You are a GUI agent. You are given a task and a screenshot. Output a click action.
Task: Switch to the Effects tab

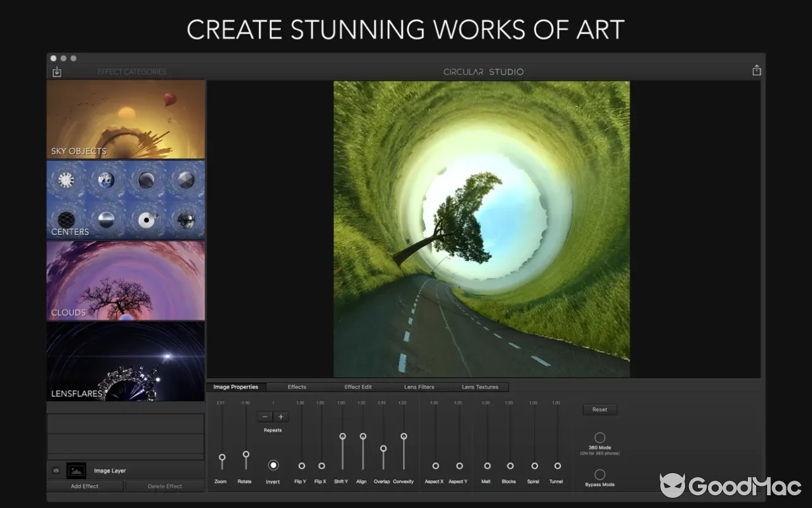(296, 387)
